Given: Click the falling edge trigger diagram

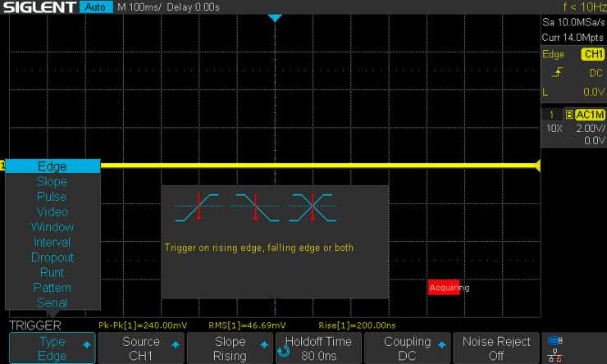Looking at the screenshot, I should (255, 207).
